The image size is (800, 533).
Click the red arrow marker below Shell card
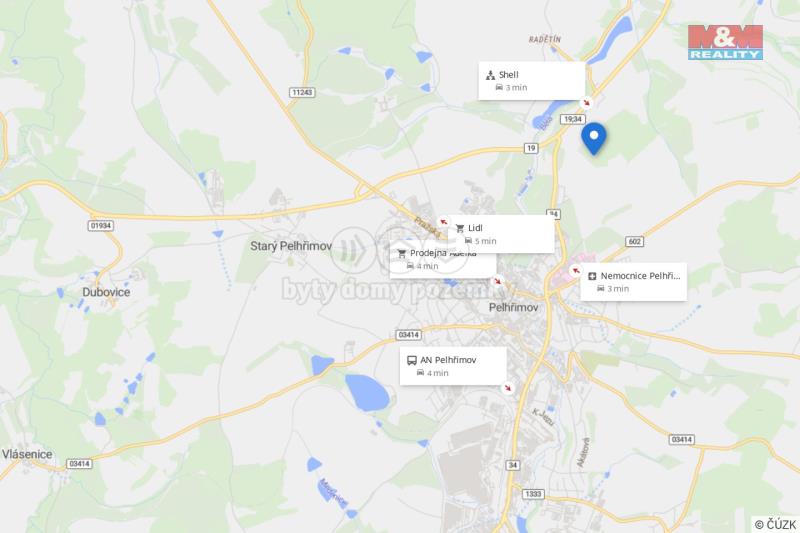[587, 103]
